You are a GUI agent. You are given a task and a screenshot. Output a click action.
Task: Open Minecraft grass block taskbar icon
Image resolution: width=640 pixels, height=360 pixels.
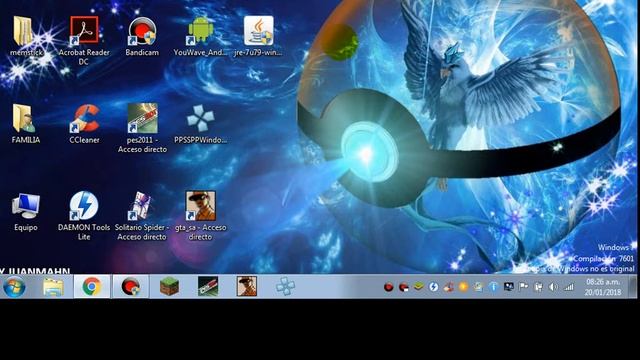point(169,287)
